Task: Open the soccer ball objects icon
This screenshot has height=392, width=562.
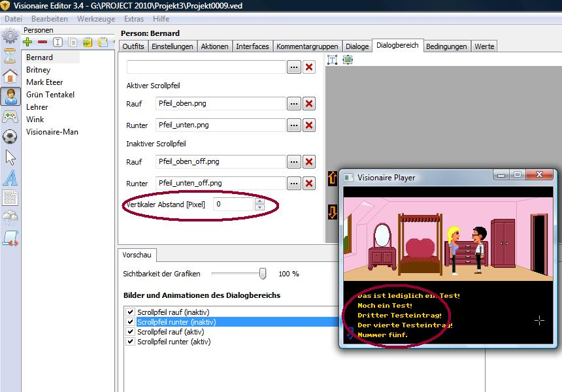Action: pos(10,137)
